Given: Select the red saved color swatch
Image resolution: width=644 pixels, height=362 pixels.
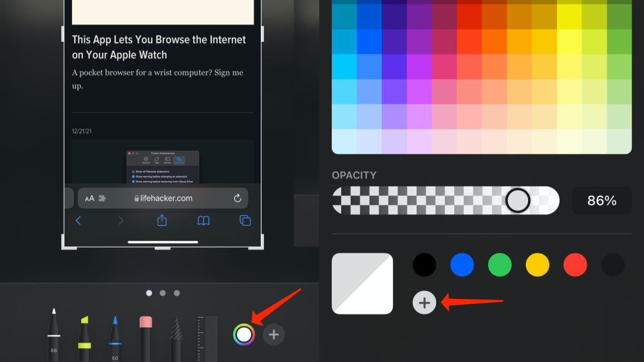Looking at the screenshot, I should click(575, 265).
